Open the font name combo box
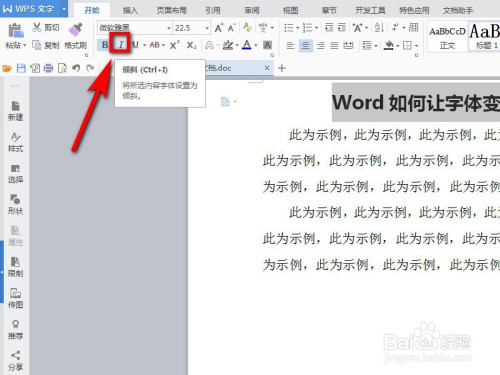The width and height of the screenshot is (500, 375). pos(135,28)
